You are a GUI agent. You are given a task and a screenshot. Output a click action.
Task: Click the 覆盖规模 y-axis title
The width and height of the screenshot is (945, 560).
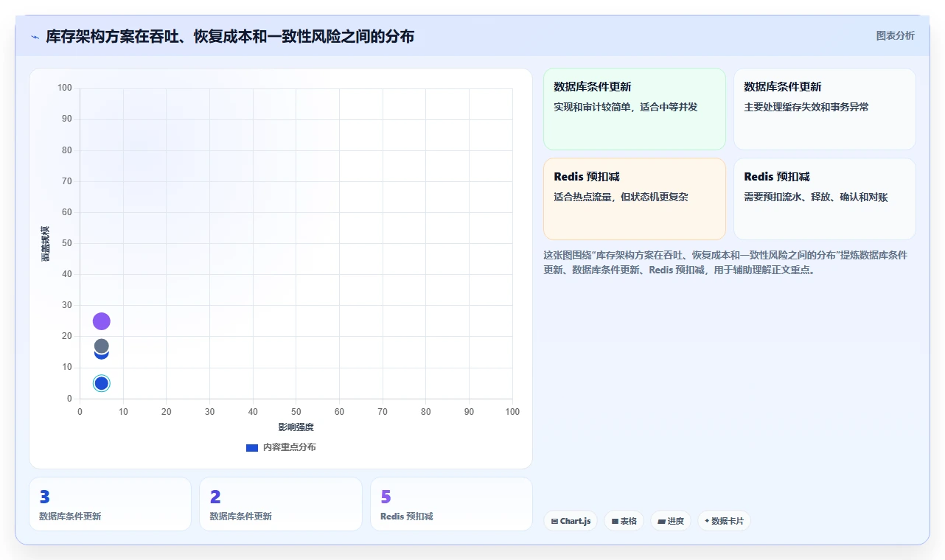click(46, 244)
